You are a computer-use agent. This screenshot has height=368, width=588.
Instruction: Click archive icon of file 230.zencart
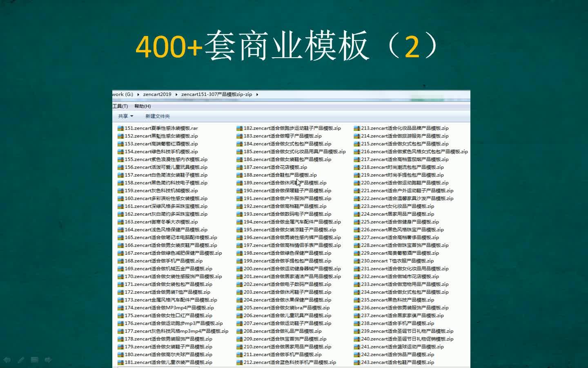click(357, 261)
